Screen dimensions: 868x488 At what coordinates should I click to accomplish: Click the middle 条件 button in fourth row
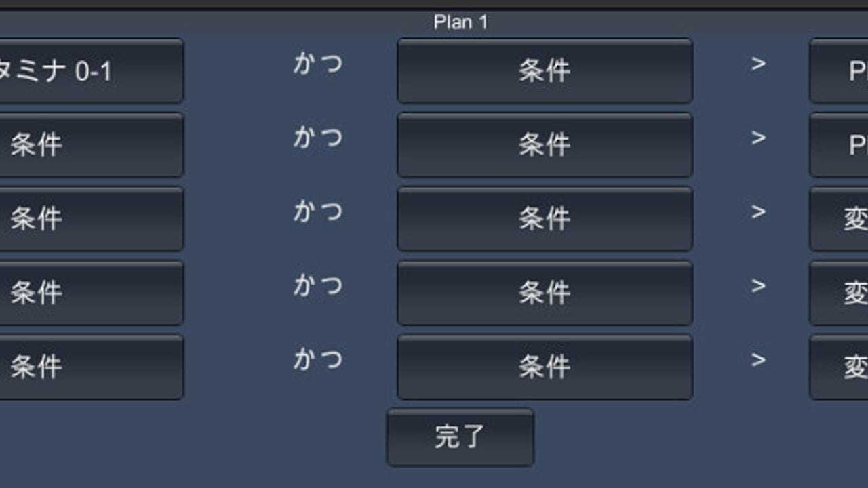point(545,293)
